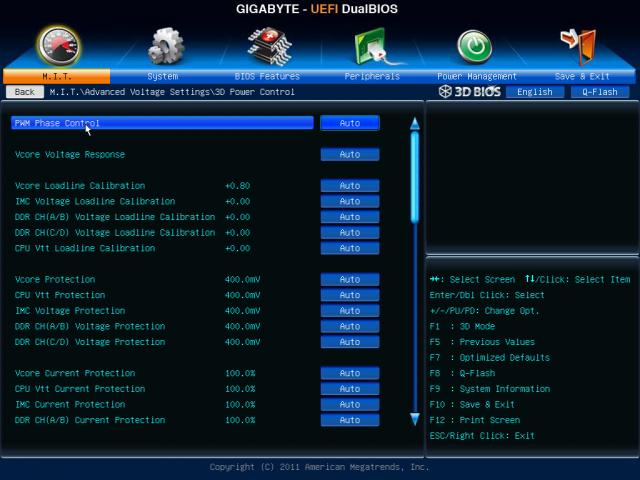
Task: Click the English language button
Action: coord(535,92)
